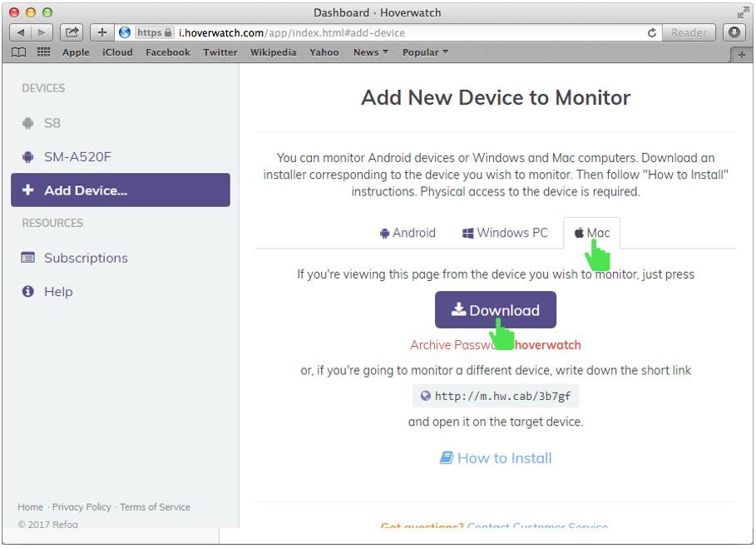Expand the Popular bookmarks dropdown
The height and width of the screenshot is (548, 756).
pyautogui.click(x=425, y=52)
